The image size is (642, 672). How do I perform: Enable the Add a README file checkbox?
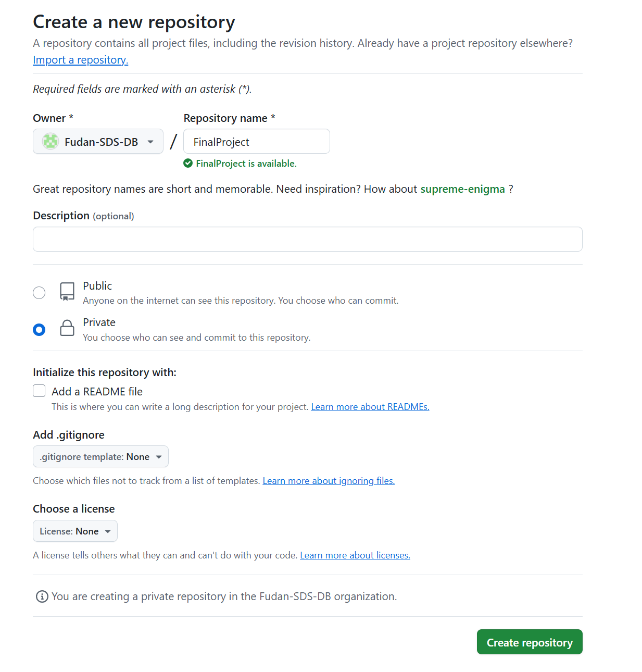(x=39, y=391)
